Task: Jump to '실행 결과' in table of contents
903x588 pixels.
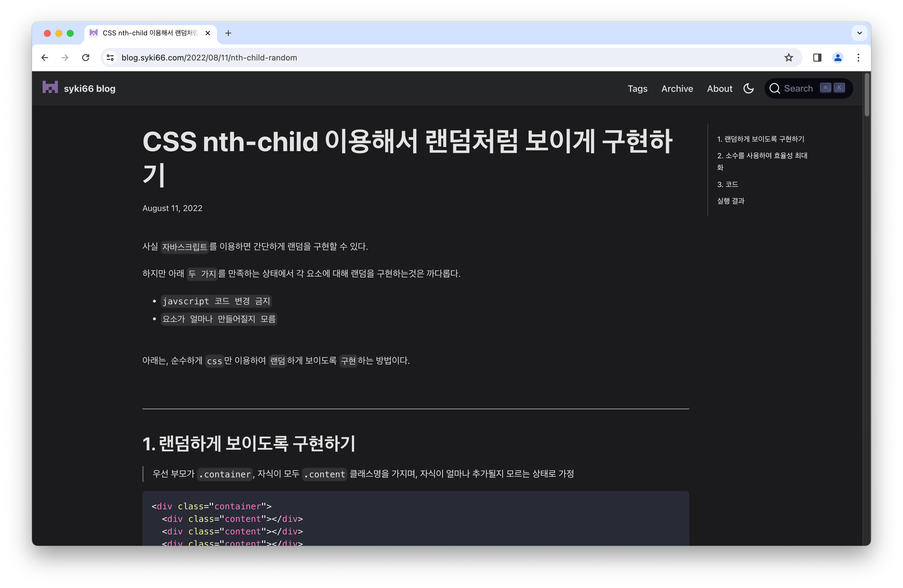Action: [x=730, y=201]
